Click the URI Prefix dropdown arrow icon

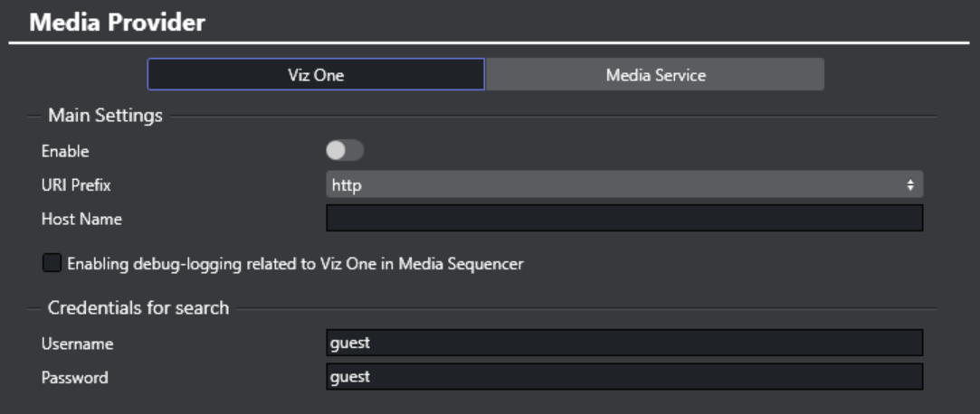coord(910,185)
